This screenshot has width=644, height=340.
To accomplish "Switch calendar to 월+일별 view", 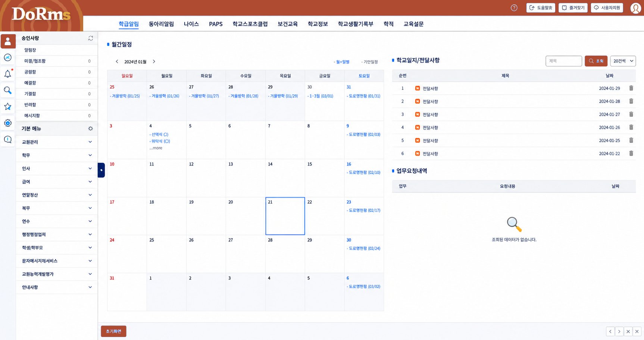I will pos(341,62).
